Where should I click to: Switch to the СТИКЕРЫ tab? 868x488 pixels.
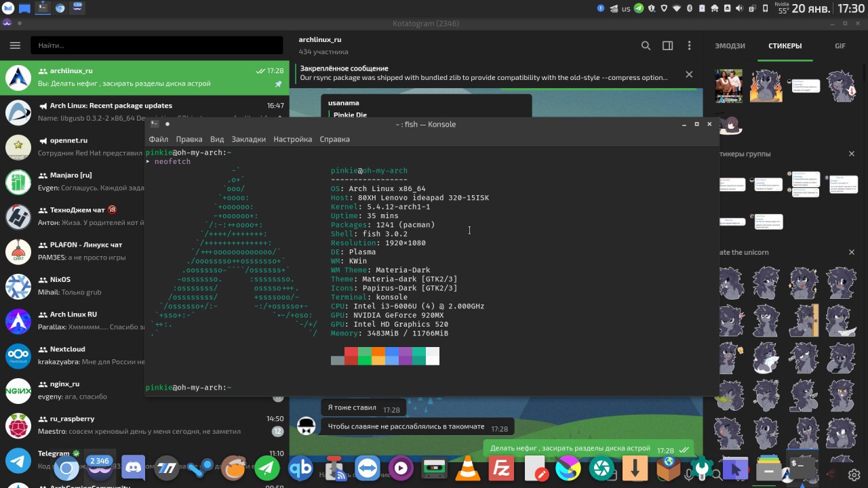coord(785,45)
